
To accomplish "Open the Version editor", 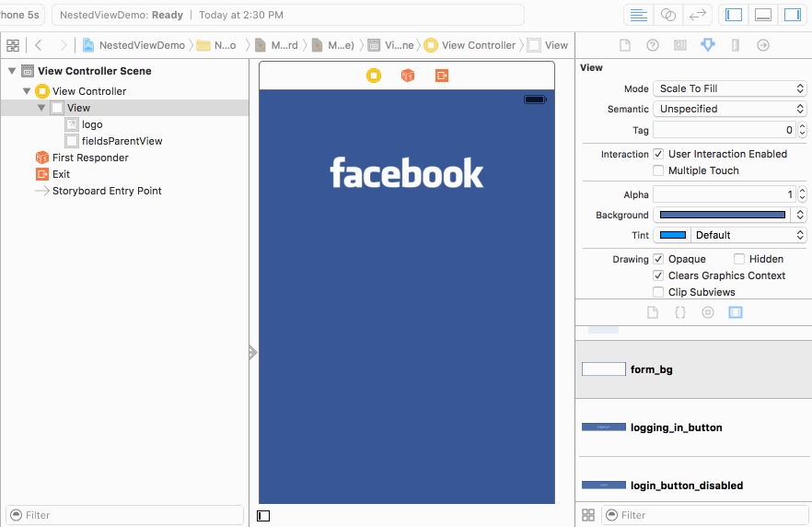I will click(x=698, y=15).
